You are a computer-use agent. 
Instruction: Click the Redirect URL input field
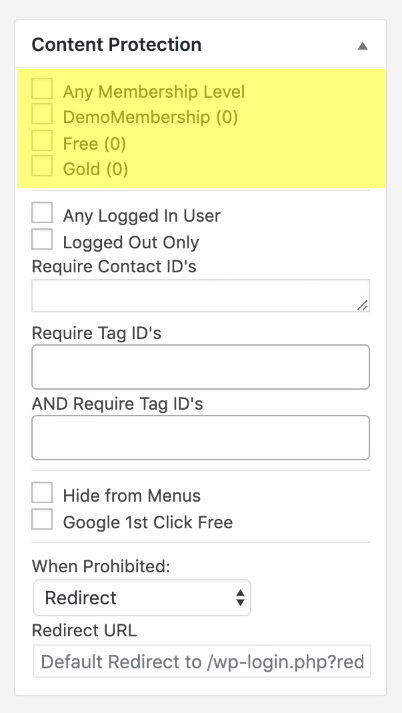click(202, 661)
